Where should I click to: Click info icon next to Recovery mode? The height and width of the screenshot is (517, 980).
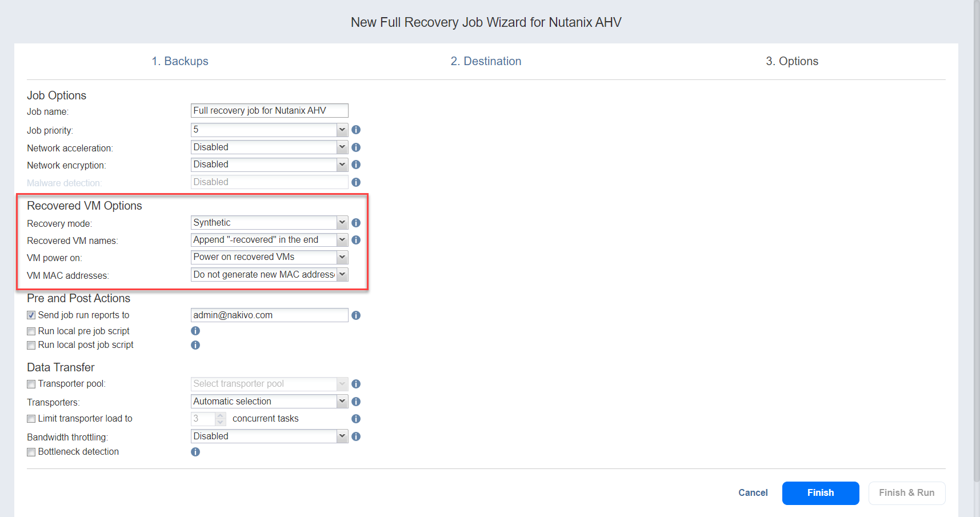356,223
